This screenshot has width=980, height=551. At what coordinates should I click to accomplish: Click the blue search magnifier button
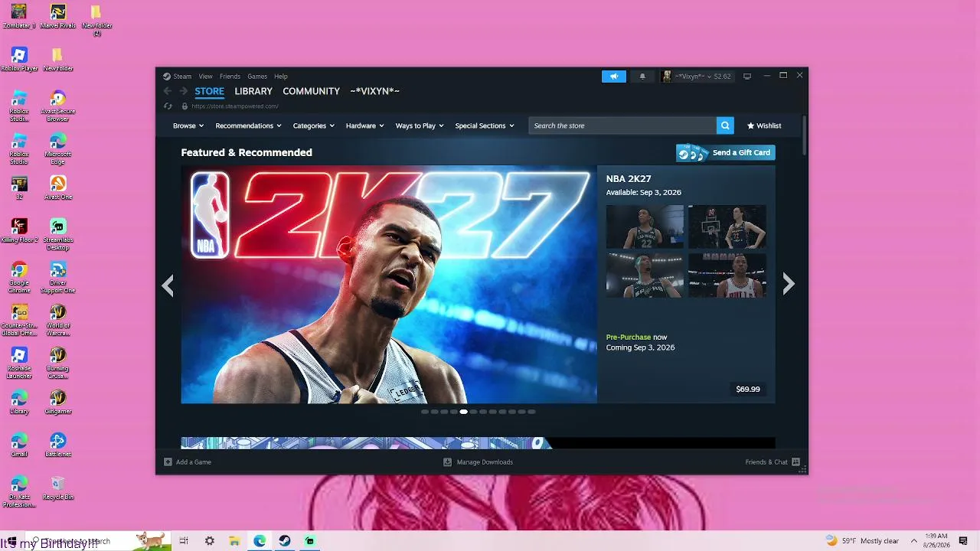pos(725,126)
